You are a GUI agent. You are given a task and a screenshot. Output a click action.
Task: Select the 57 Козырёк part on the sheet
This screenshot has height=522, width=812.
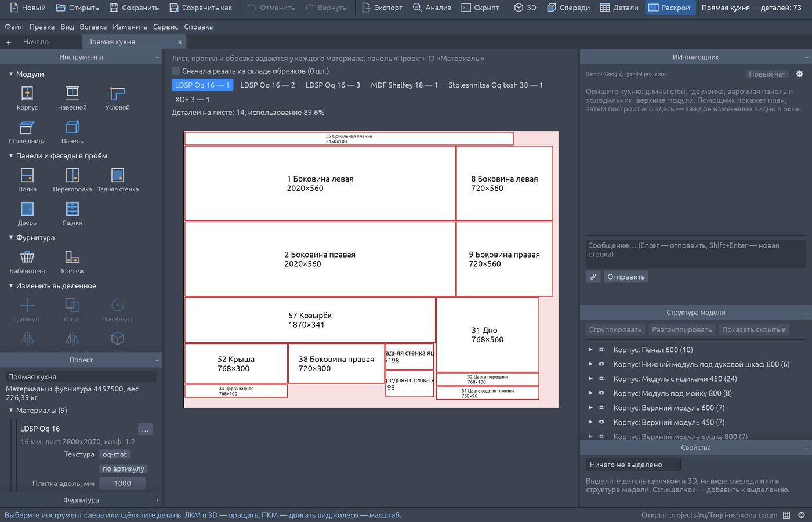(x=310, y=320)
